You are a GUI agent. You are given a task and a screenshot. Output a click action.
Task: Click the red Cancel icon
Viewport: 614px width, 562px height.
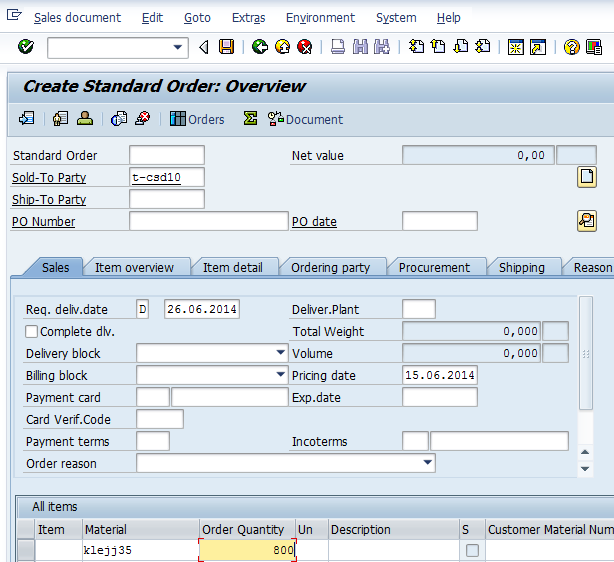305,47
